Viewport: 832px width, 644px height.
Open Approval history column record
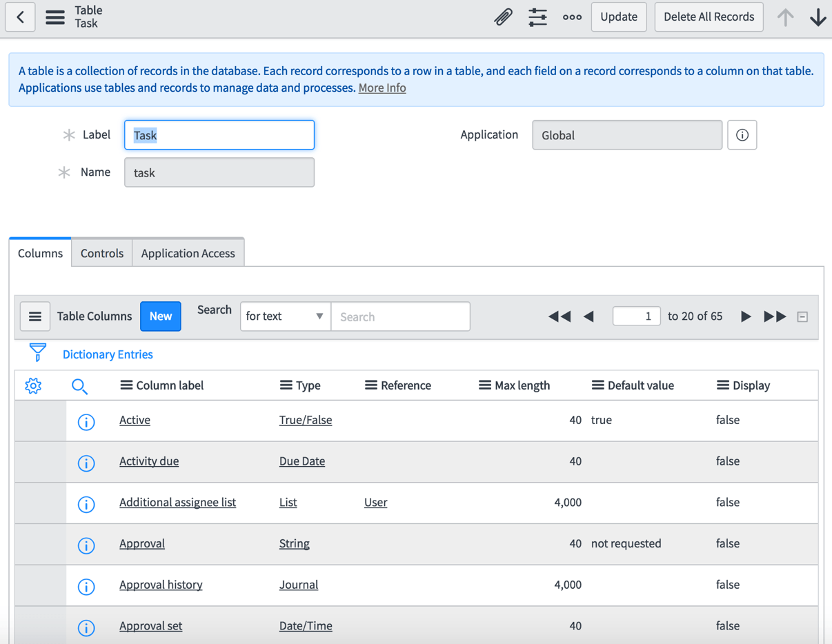161,585
